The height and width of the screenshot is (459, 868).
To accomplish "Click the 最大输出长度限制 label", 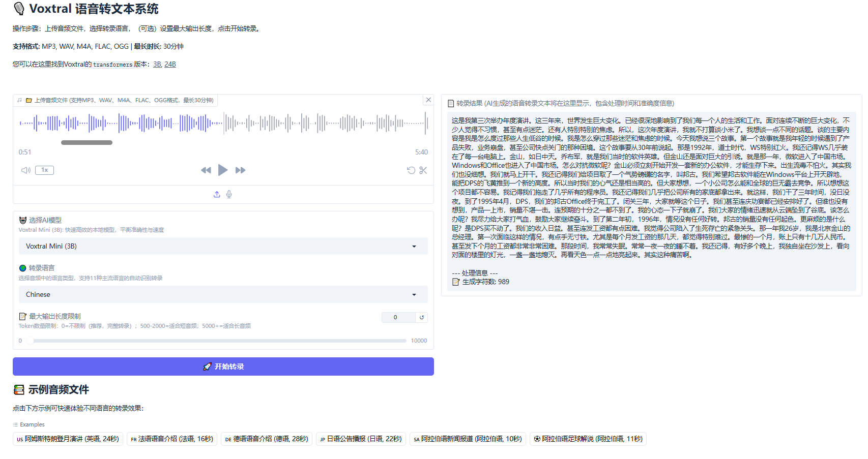I will point(50,316).
